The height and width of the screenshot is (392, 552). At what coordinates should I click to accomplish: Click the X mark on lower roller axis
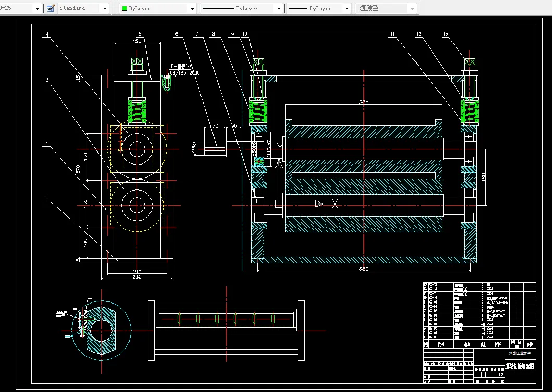click(335, 205)
